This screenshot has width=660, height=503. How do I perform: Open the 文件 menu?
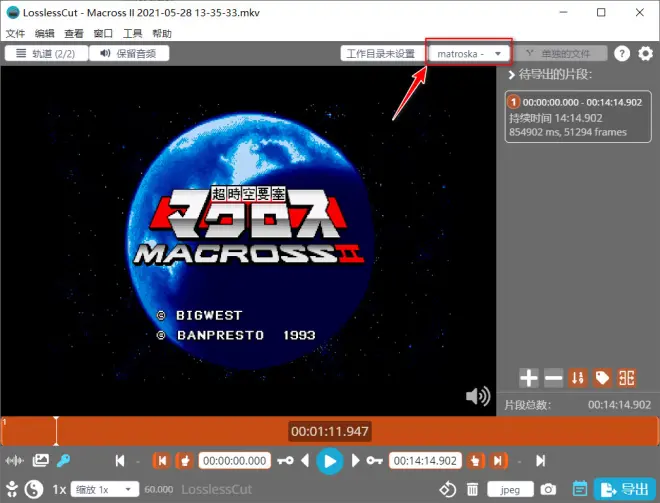(15, 34)
